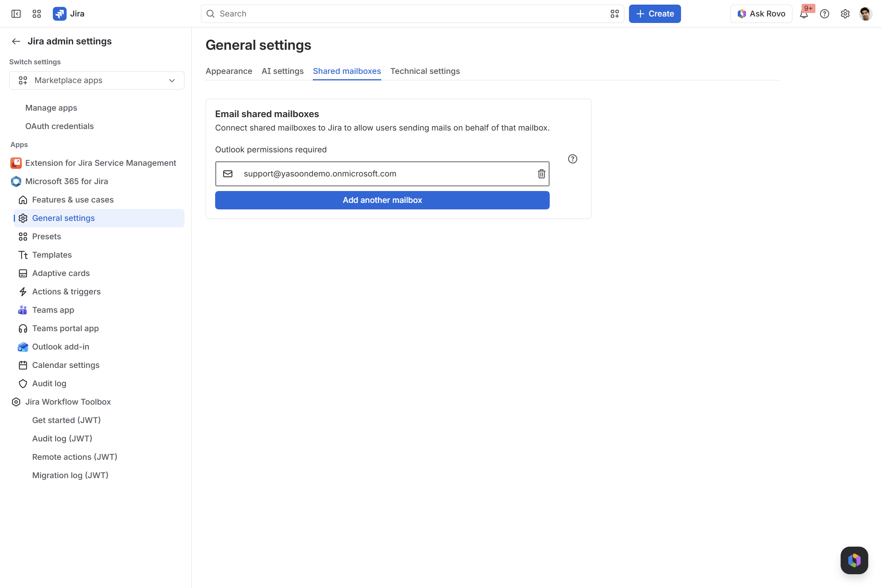Select the Shared mailboxes tab
Image resolution: width=882 pixels, height=588 pixels.
(347, 71)
